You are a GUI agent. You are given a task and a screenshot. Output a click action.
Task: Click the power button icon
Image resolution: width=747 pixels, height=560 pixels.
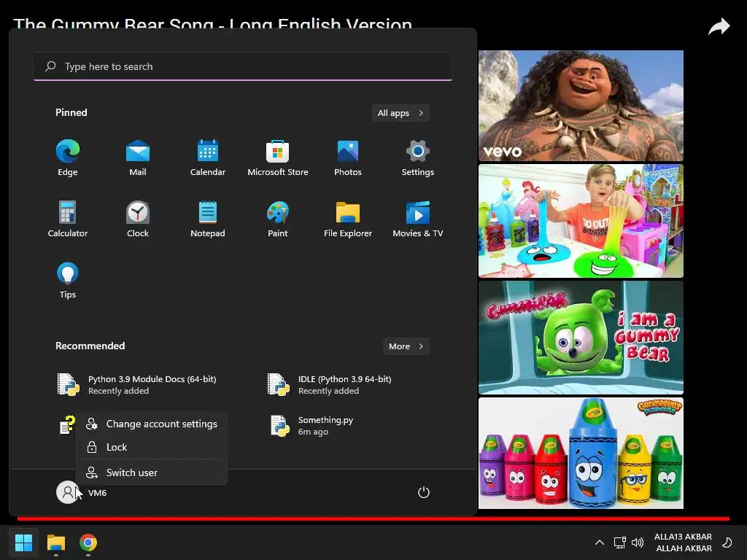pyautogui.click(x=424, y=492)
